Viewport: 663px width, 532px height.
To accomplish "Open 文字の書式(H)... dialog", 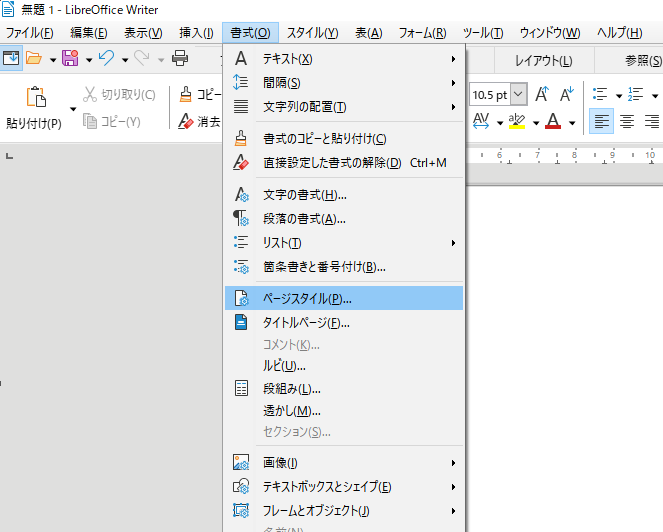I will (x=344, y=195).
